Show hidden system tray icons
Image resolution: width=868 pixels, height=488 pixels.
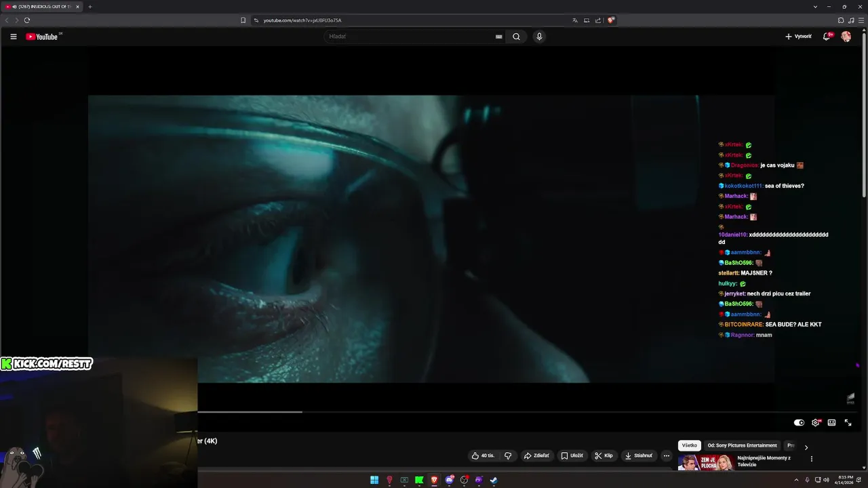pyautogui.click(x=796, y=480)
